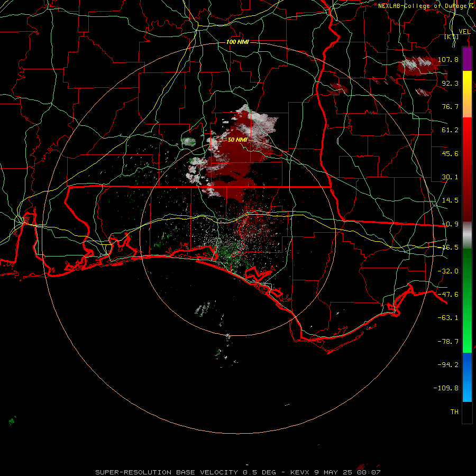Select the -109.8 scale value

click(x=446, y=388)
